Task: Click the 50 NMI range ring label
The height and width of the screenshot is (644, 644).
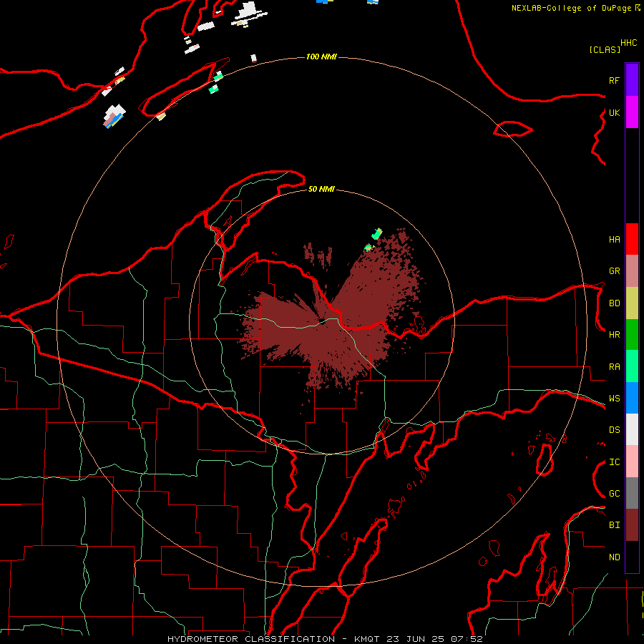Action: point(321,189)
